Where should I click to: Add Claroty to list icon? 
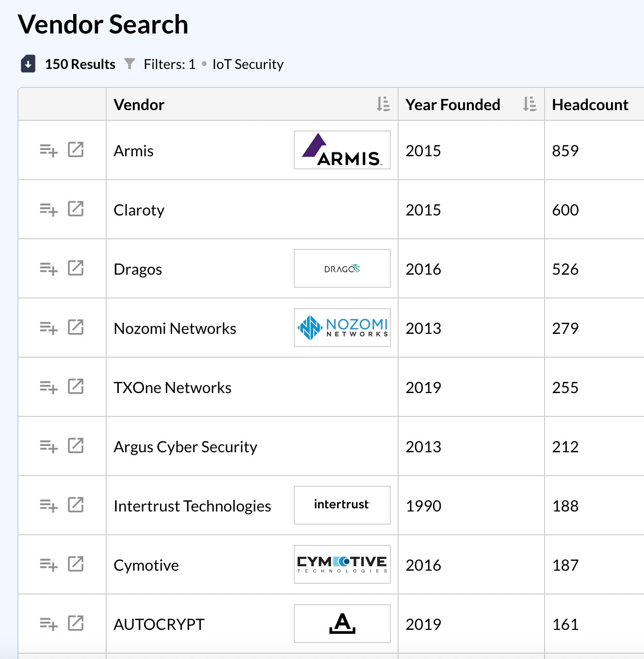pos(48,210)
